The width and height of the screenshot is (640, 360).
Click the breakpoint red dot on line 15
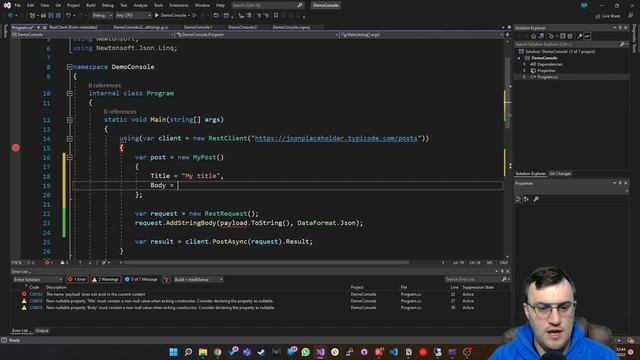point(16,148)
